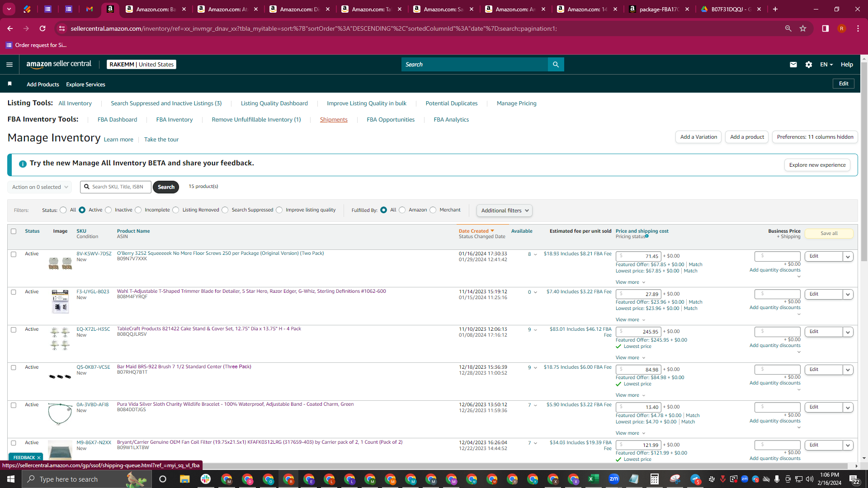This screenshot has height=488, width=868.
Task: Expand the Additional filters dropdown
Action: 505,211
